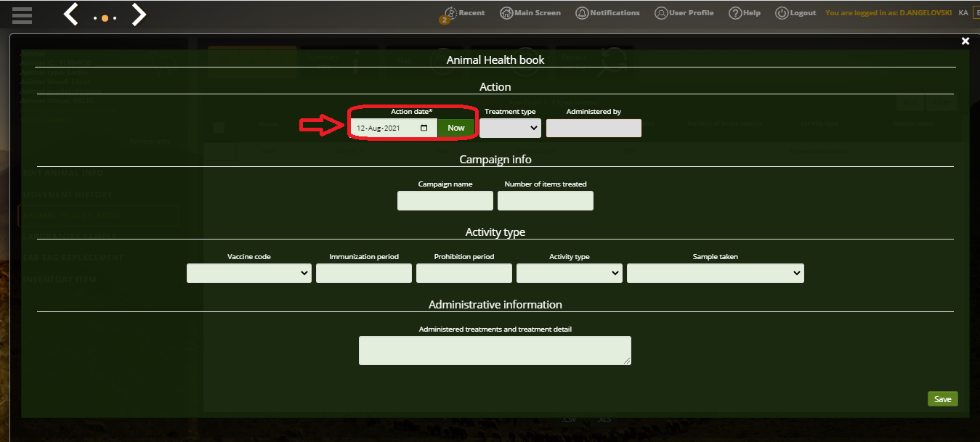Click the Action date field

point(393,128)
